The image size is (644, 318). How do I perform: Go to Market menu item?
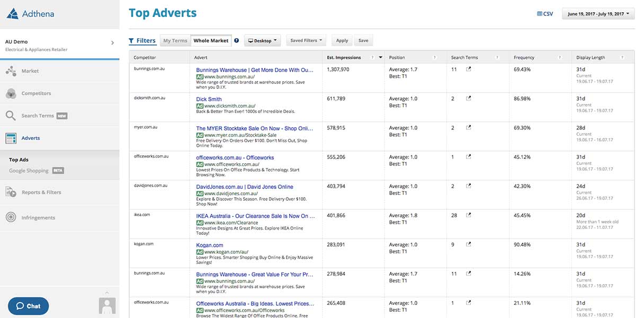click(x=30, y=71)
